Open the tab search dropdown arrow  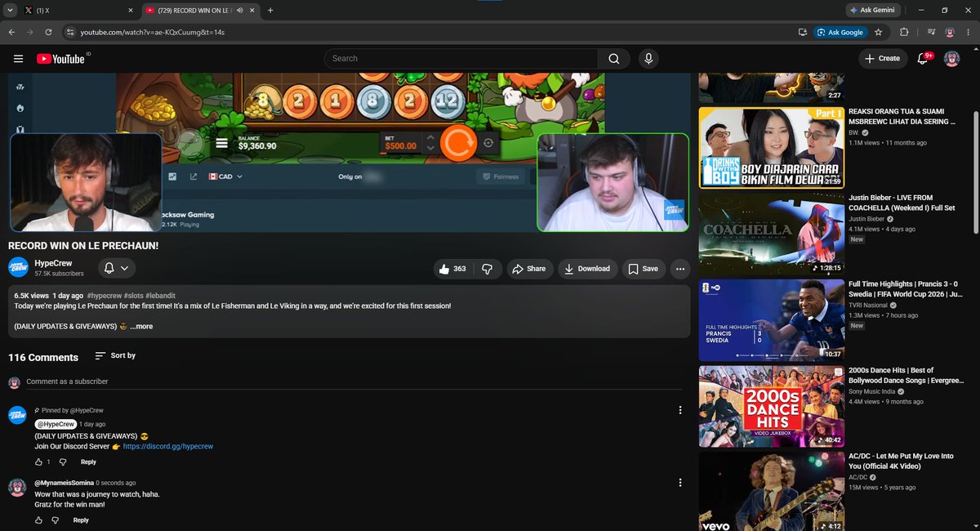pyautogui.click(x=9, y=11)
